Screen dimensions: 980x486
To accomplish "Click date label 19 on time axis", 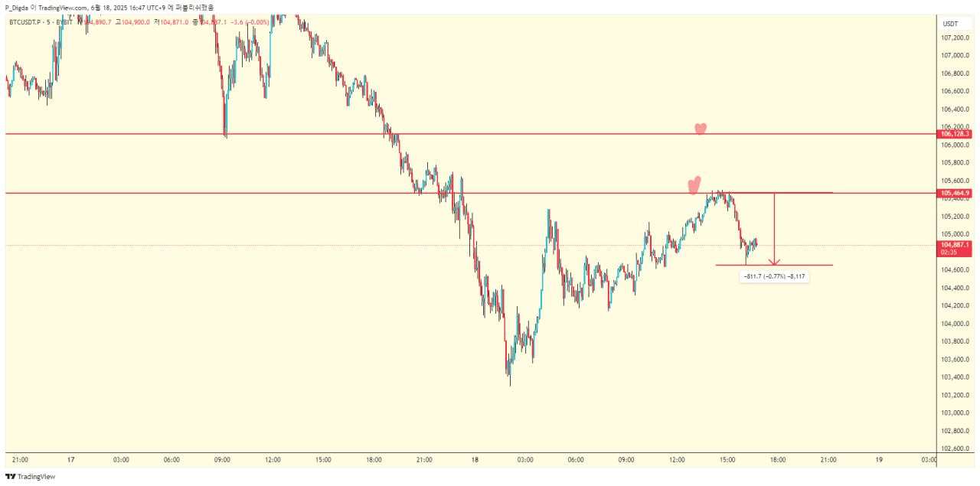I will 879,460.
